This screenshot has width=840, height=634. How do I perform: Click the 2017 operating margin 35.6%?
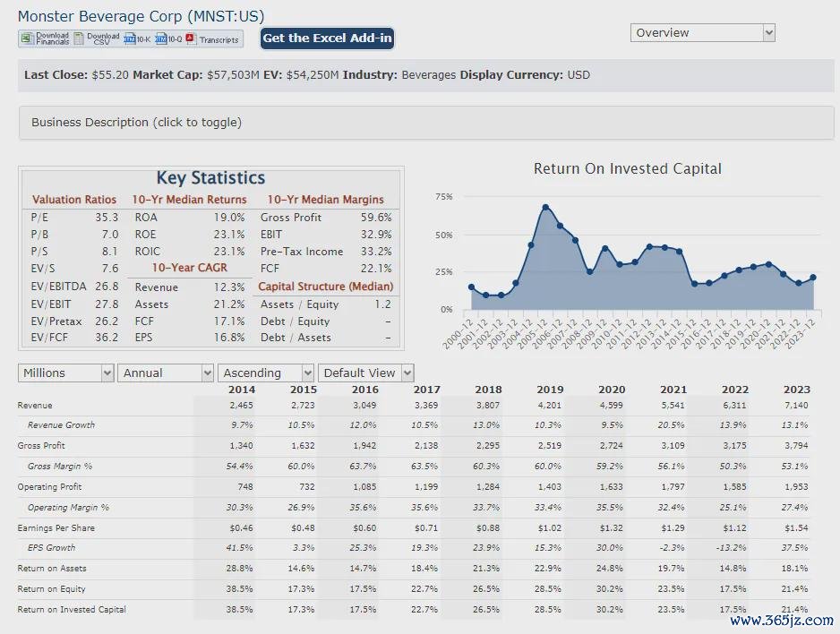point(424,508)
